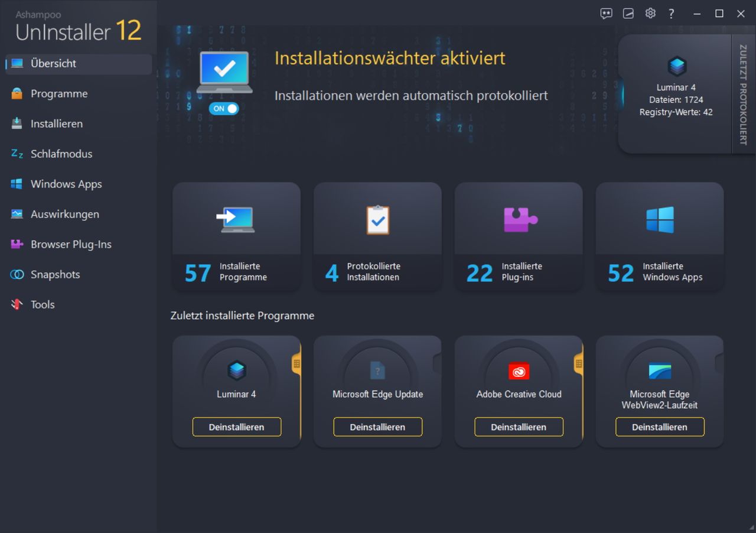Open the feedback speech bubble icon
Screen dimensions: 756x533
[x=606, y=14]
